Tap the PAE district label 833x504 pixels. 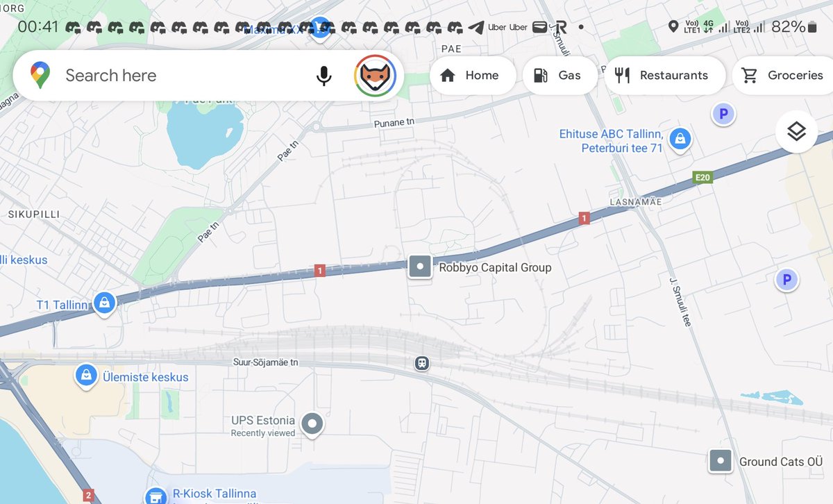[451, 49]
